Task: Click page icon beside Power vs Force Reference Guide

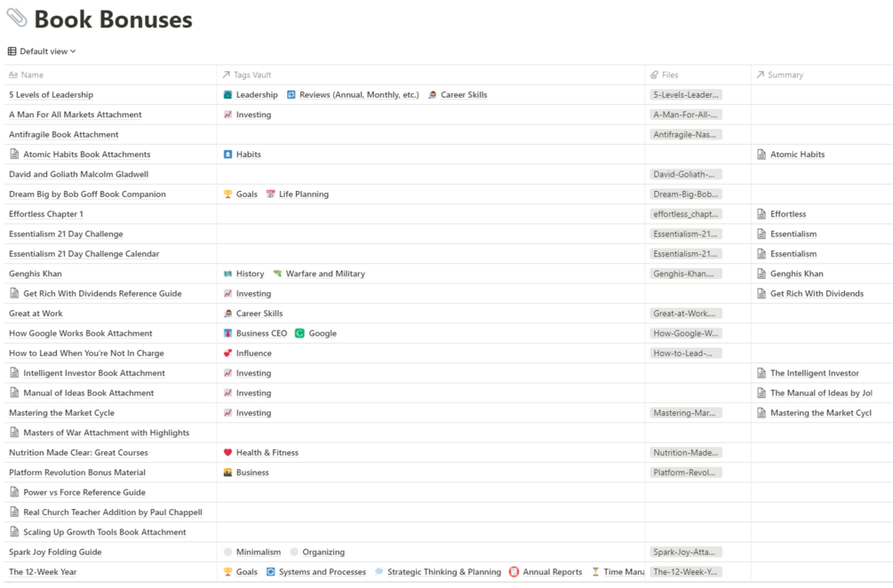Action: click(15, 492)
